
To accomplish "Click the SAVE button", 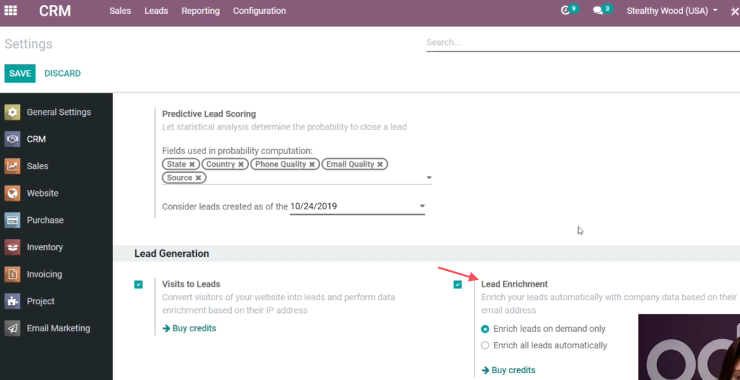I will 20,73.
